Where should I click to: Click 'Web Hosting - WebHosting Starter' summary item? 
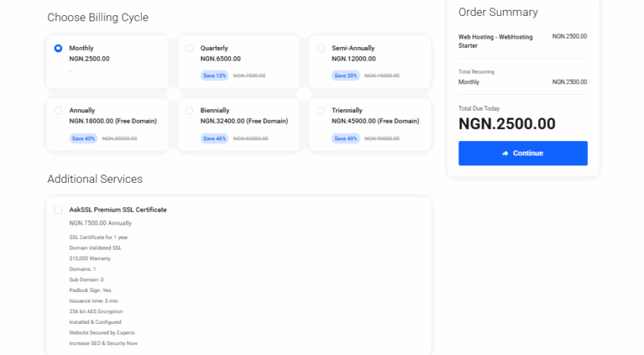[496, 41]
